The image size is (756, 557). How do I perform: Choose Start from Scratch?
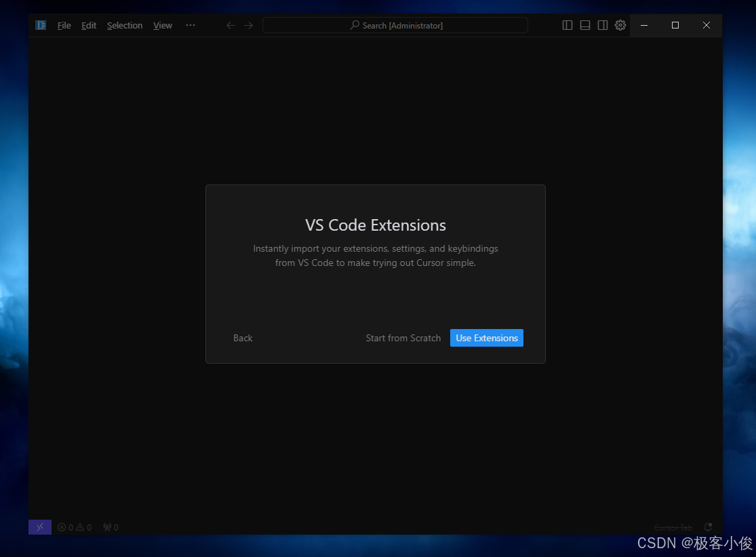403,338
